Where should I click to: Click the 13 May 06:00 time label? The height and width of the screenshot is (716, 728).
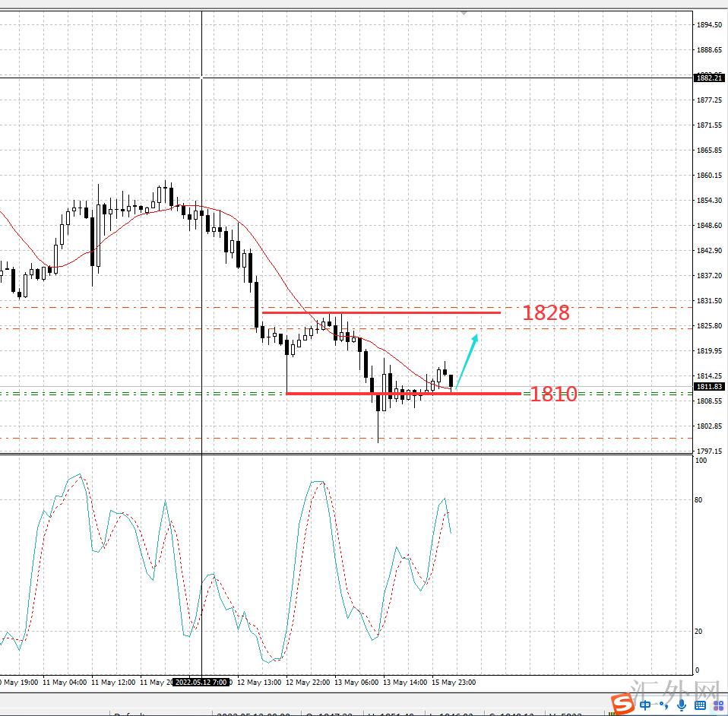tap(356, 682)
